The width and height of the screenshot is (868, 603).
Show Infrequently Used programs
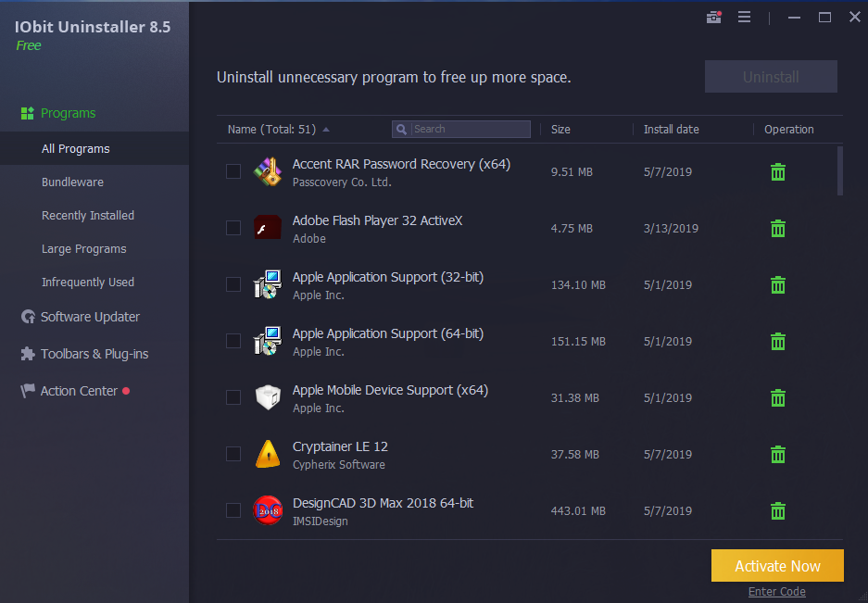(88, 283)
